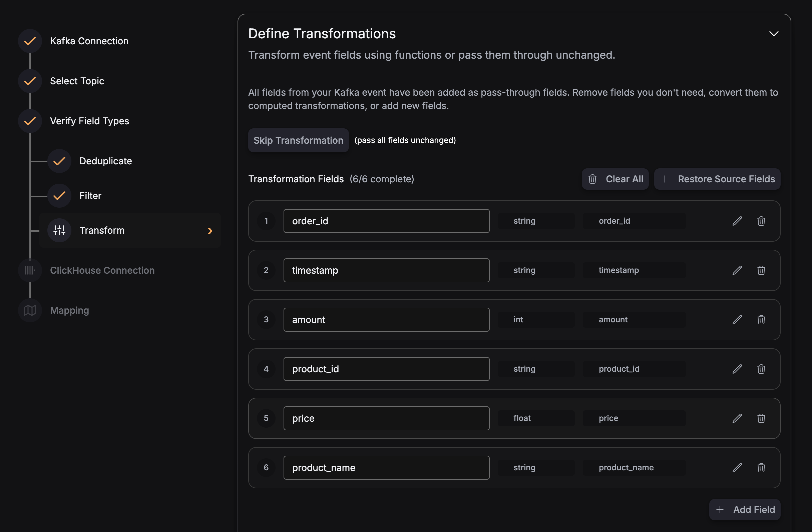812x532 pixels.
Task: Delete the price transformation field
Action: click(761, 418)
